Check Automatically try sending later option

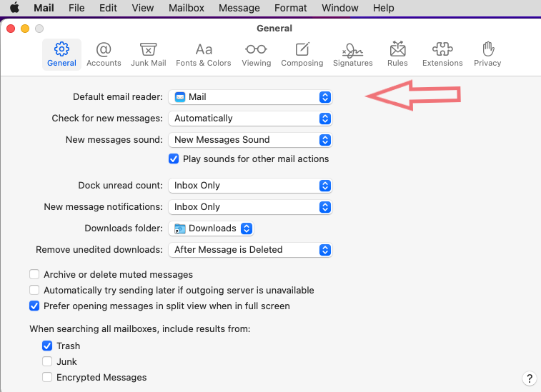click(34, 290)
